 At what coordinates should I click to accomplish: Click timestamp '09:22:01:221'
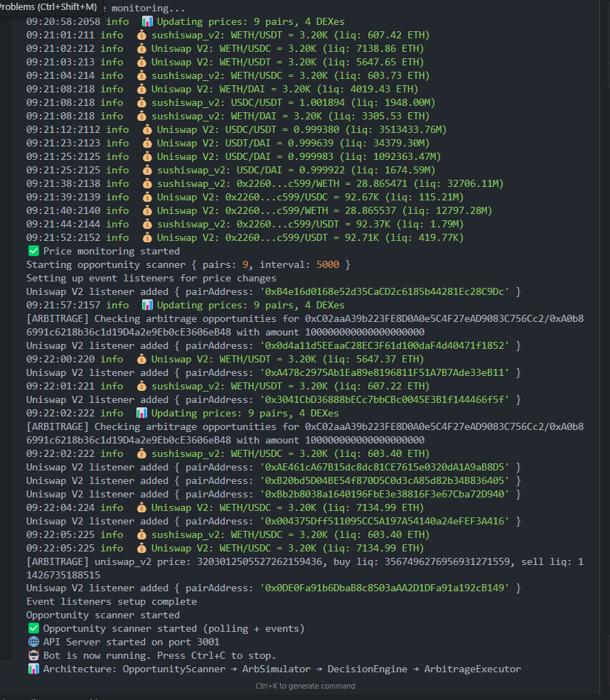coord(60,386)
